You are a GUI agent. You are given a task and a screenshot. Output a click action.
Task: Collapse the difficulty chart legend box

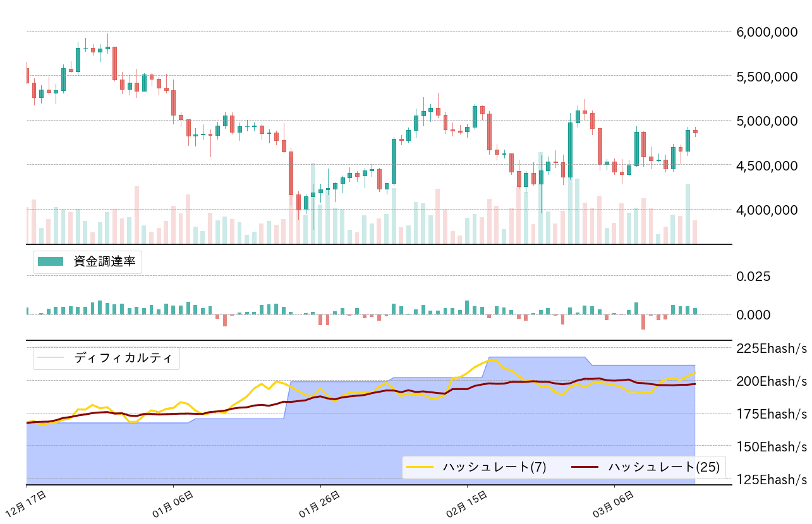(x=106, y=358)
